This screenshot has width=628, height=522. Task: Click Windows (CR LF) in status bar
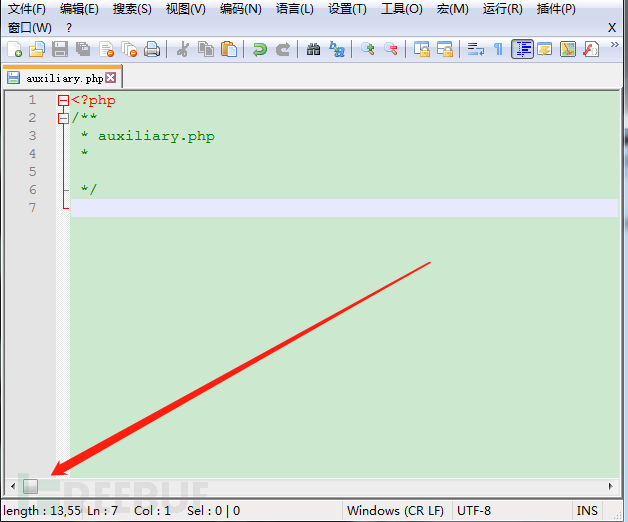395,510
